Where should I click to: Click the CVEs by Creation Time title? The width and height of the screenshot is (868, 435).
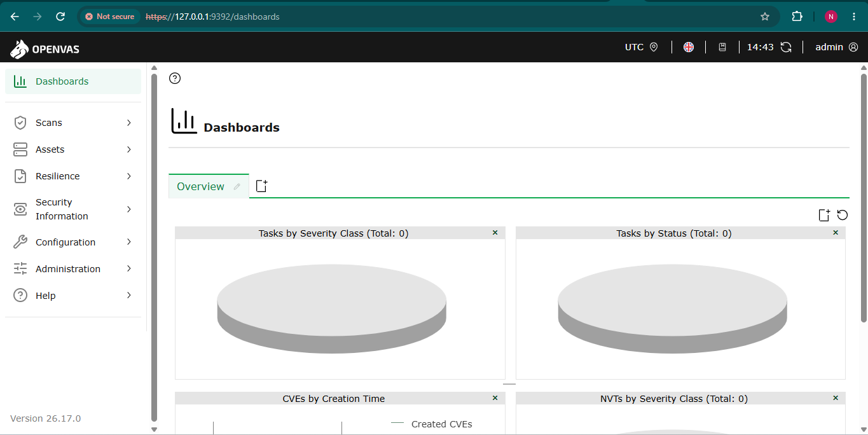[x=334, y=399]
